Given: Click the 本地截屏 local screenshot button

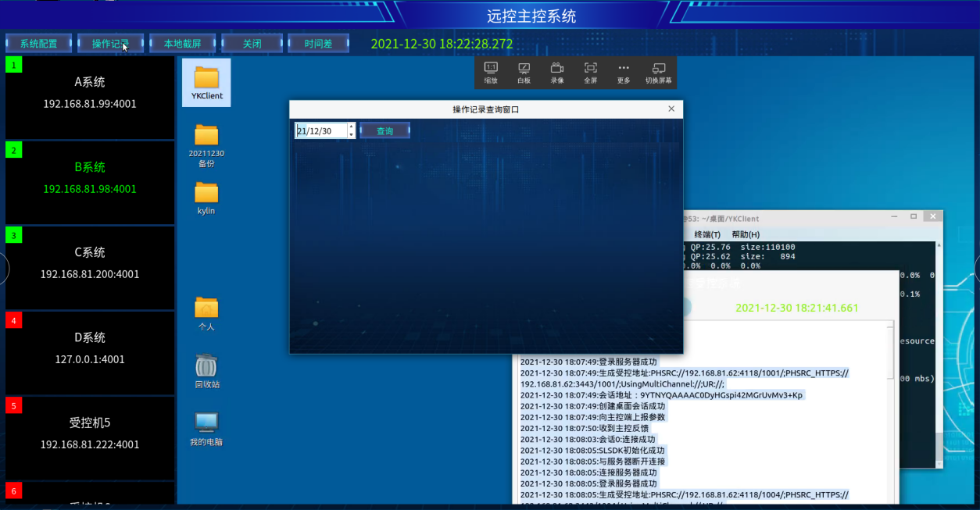Looking at the screenshot, I should (x=182, y=44).
